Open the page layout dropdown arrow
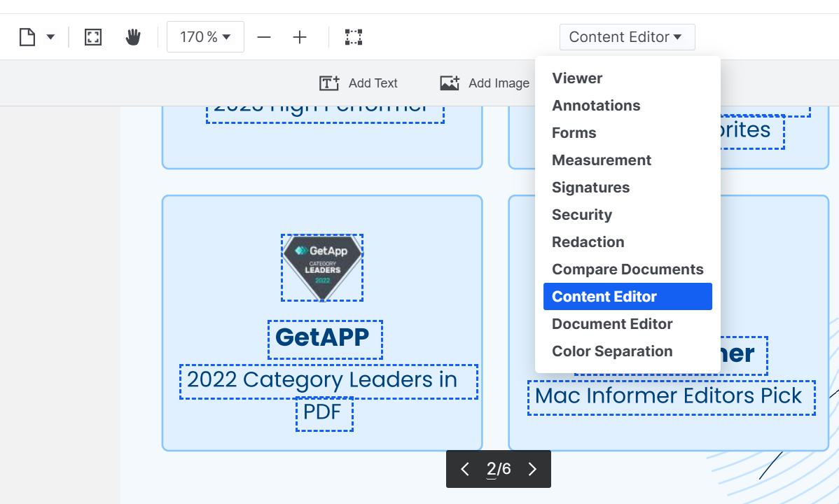 [x=50, y=38]
